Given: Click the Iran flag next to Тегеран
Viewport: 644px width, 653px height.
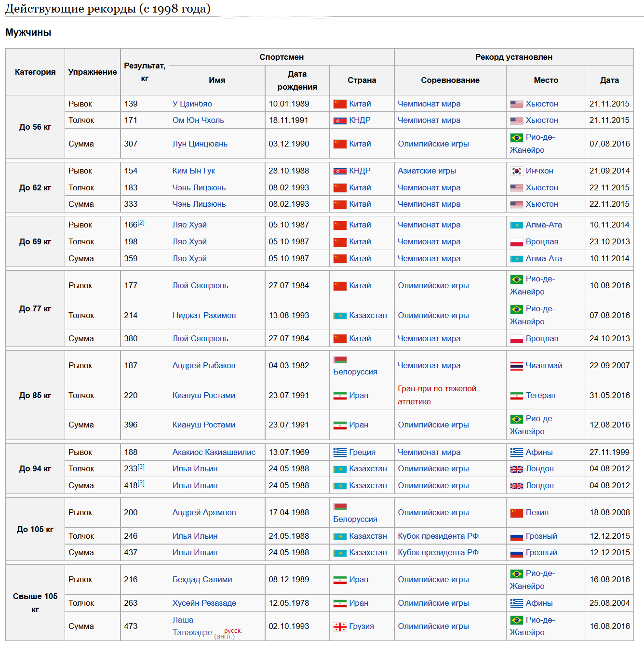Looking at the screenshot, I should click(516, 396).
